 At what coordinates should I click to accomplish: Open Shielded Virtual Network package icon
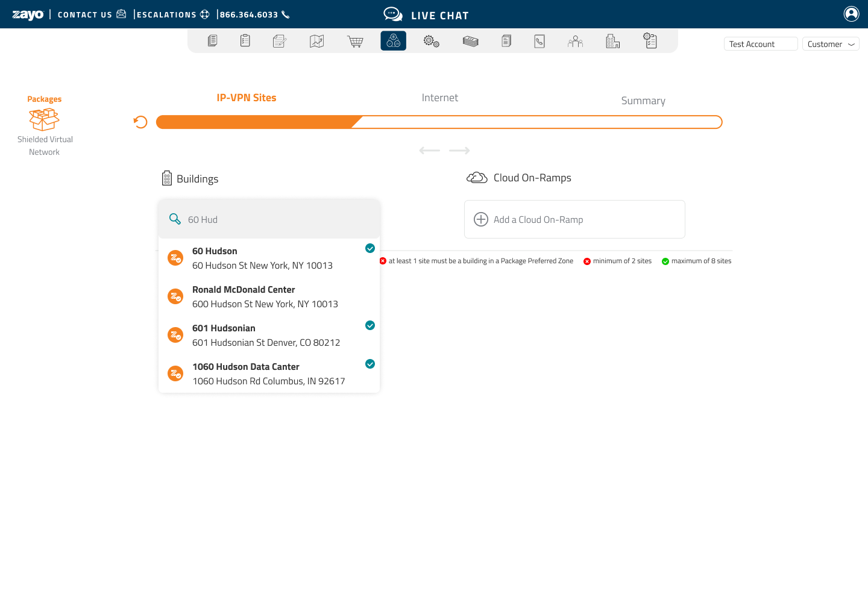coord(45,120)
